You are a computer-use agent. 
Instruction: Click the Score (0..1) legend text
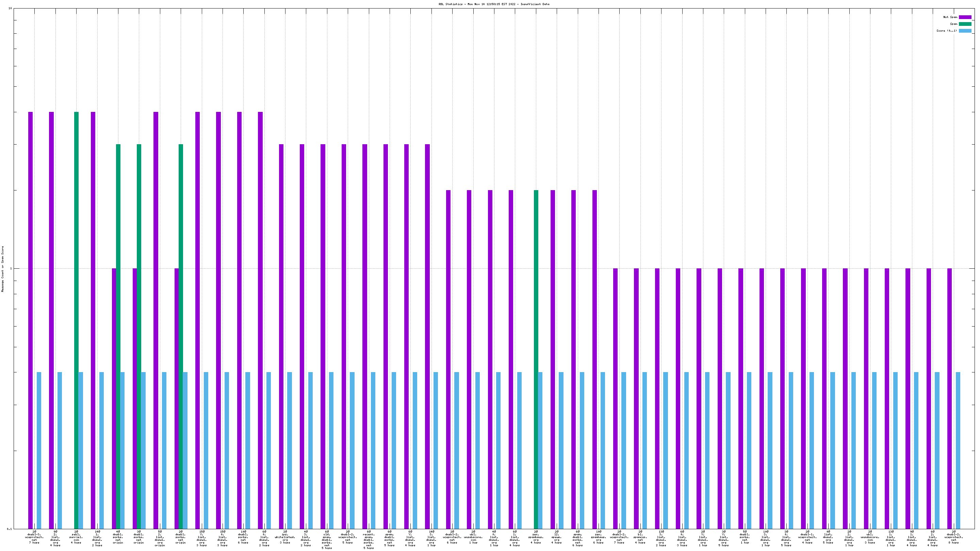[947, 31]
